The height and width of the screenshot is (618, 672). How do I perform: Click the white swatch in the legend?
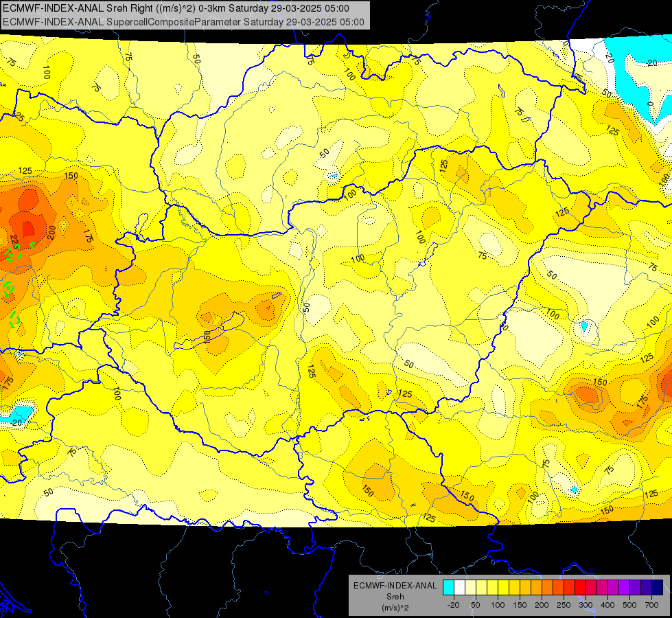[x=459, y=587]
